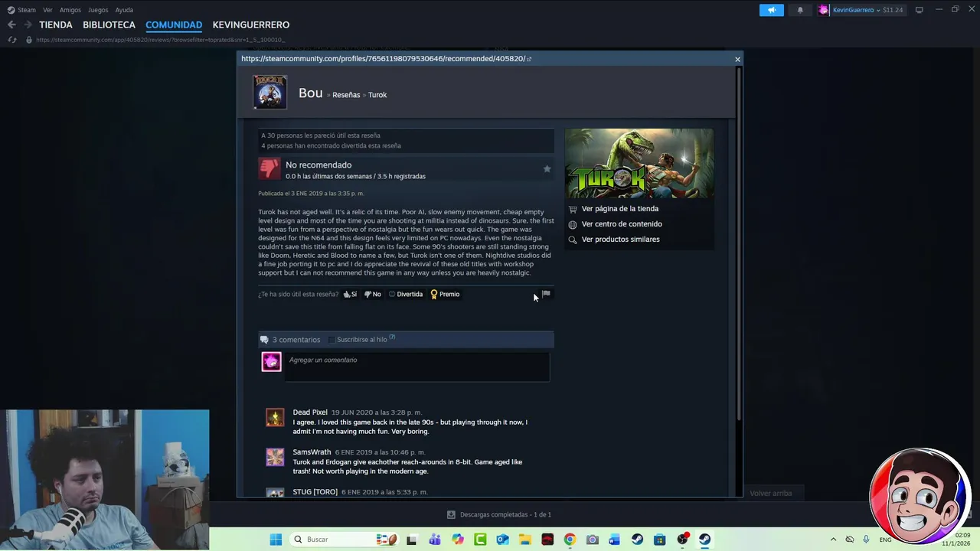Open File Explorer from taskbar
Image resolution: width=980 pixels, height=551 pixels.
click(x=525, y=540)
